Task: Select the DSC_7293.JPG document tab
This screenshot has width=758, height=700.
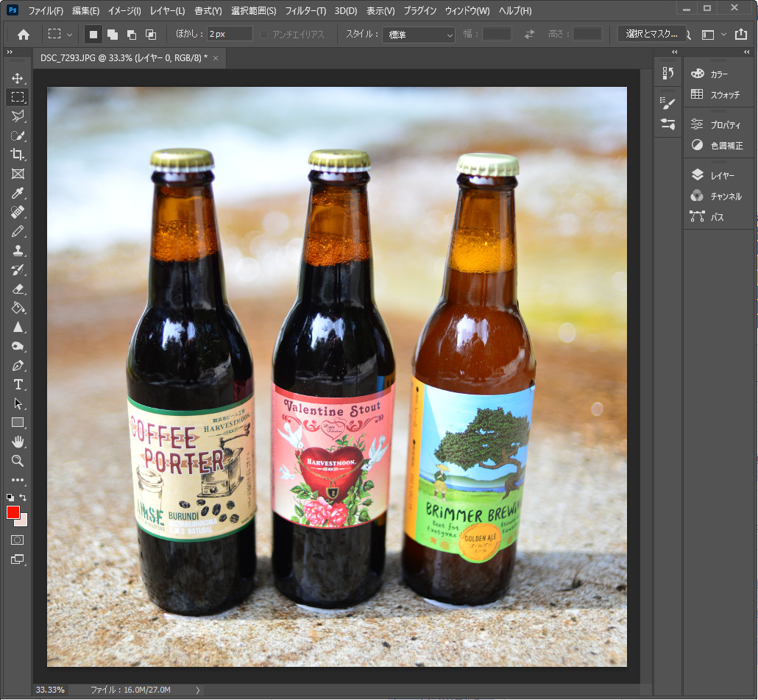Action: pos(124,58)
